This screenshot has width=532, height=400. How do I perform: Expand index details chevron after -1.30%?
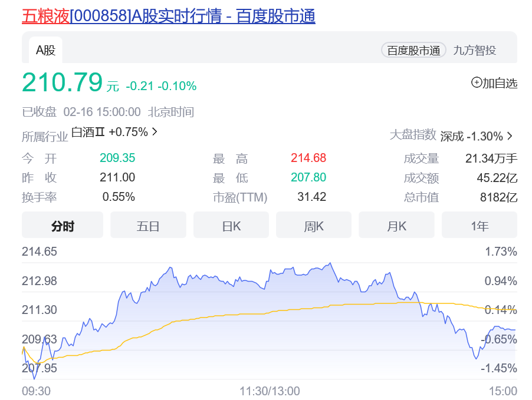[509, 136]
